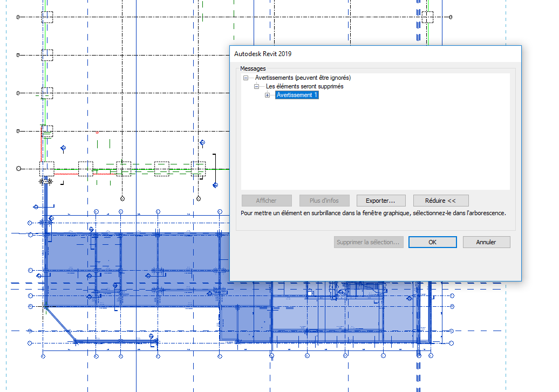This screenshot has height=392, width=559.
Task: Click the small red dot marker in the drawing
Action: point(97,132)
